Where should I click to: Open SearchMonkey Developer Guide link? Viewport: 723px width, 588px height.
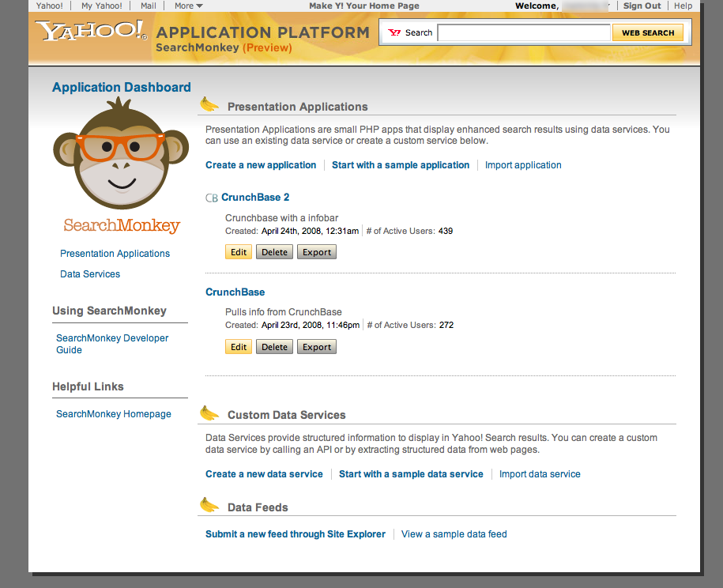click(112, 344)
